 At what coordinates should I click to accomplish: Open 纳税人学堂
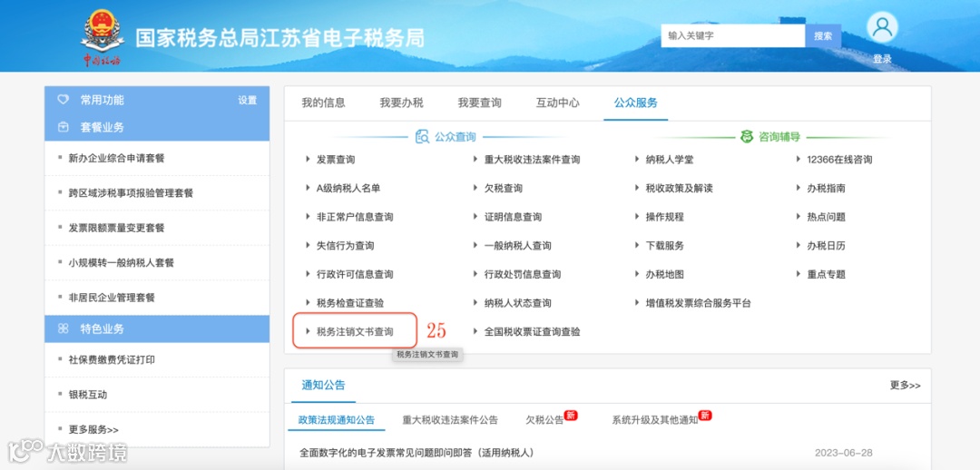coord(670,160)
